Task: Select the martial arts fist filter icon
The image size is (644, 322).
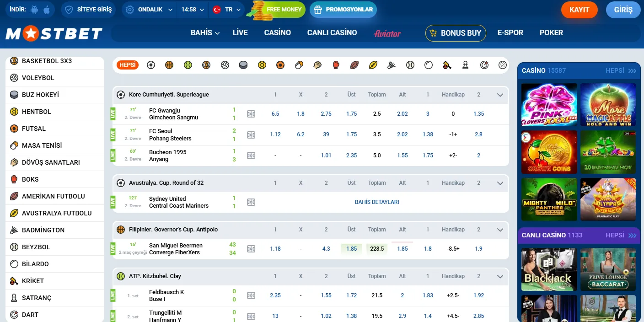Action: (317, 65)
